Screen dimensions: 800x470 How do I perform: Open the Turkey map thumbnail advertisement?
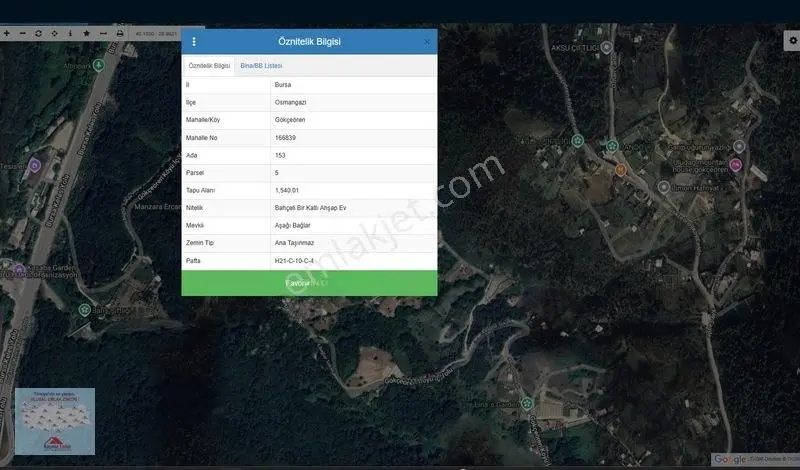click(x=55, y=422)
